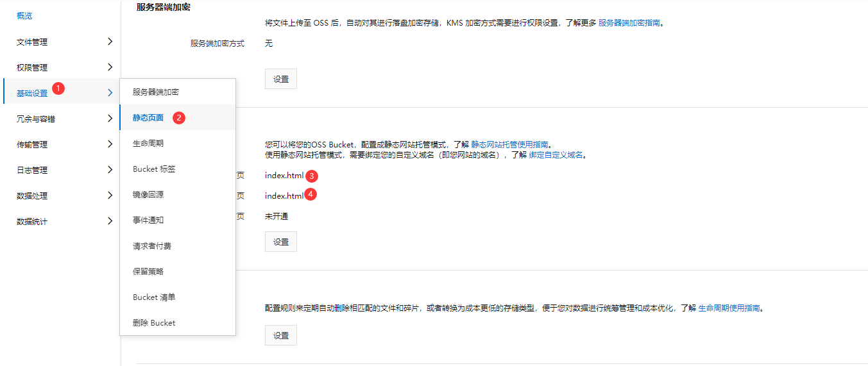868x366 pixels.
Task: Choose 删除 Bucket in the submenu
Action: coord(178,322)
